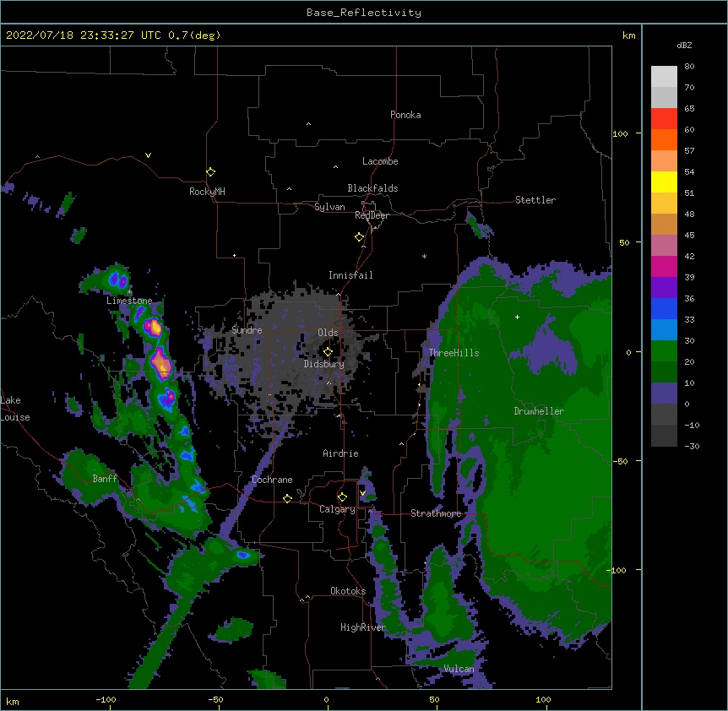Click the ThreeHills label
This screenshot has width=728, height=711.
coord(454,353)
